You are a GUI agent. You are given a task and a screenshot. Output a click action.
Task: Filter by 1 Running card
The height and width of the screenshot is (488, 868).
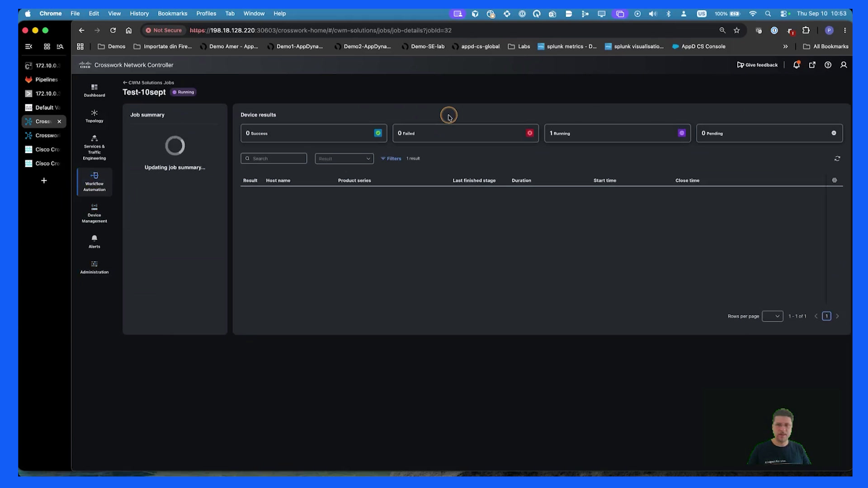pos(618,133)
